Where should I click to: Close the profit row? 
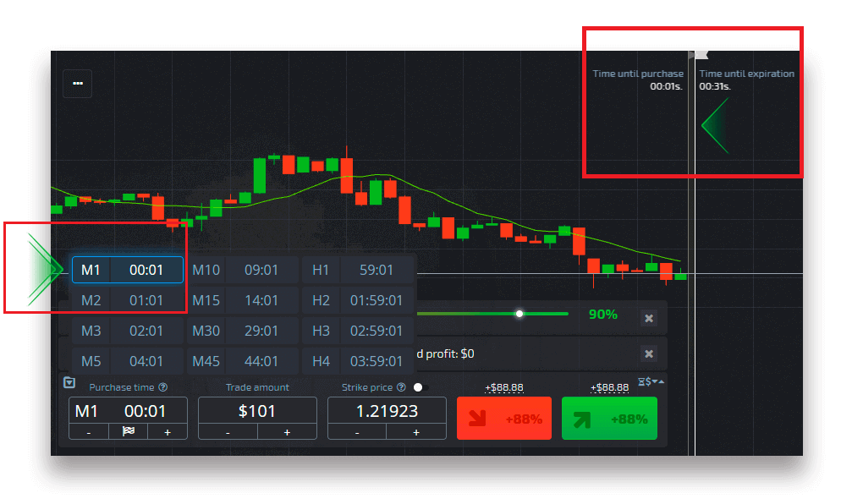tap(649, 354)
